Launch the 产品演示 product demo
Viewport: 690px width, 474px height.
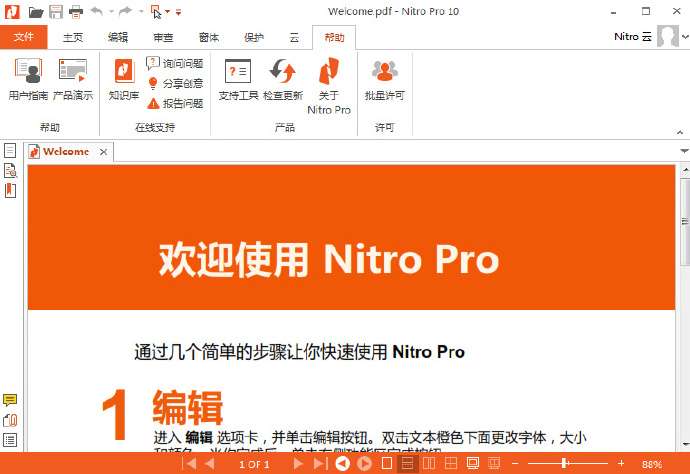click(x=70, y=79)
